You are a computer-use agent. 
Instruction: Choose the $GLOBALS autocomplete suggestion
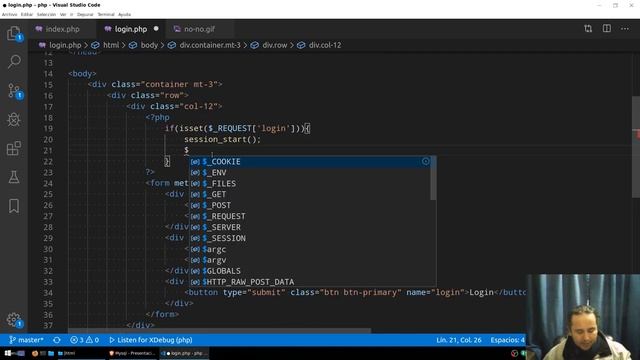309,271
